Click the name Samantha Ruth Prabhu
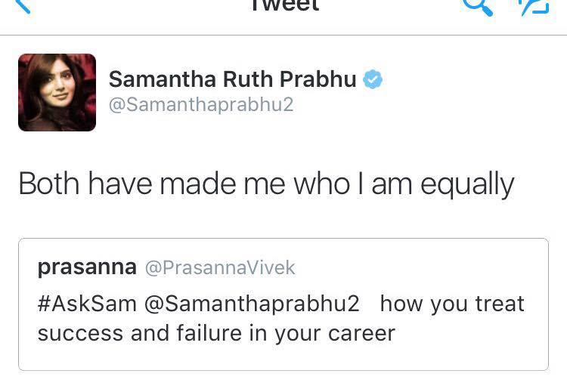Image resolution: width=567 pixels, height=392 pixels. pyautogui.click(x=233, y=79)
